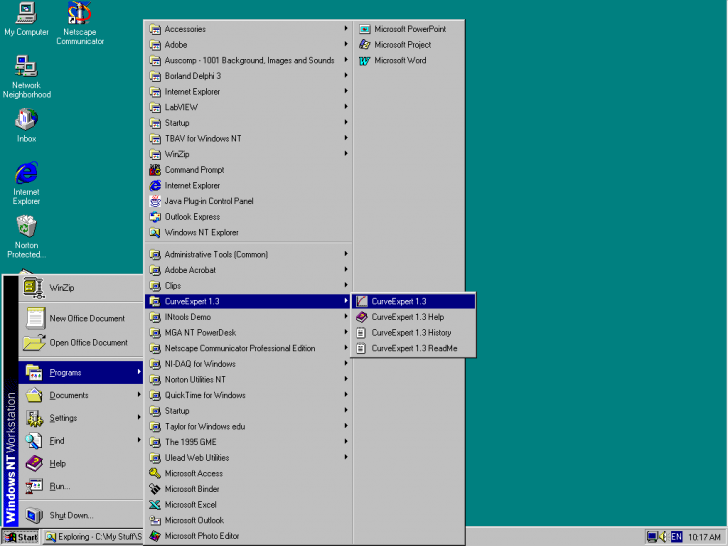Launch Microsoft PowerPoint from menu
Image resolution: width=728 pixels, height=546 pixels.
click(x=409, y=29)
